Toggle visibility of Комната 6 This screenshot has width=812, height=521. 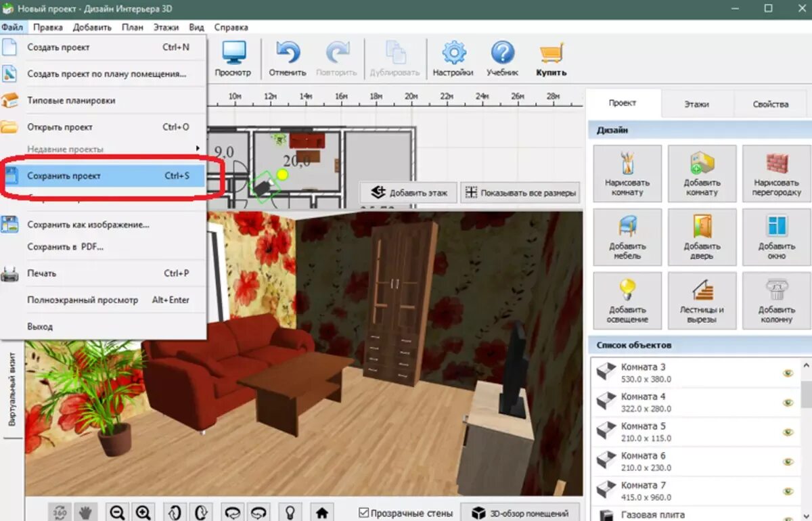(788, 461)
